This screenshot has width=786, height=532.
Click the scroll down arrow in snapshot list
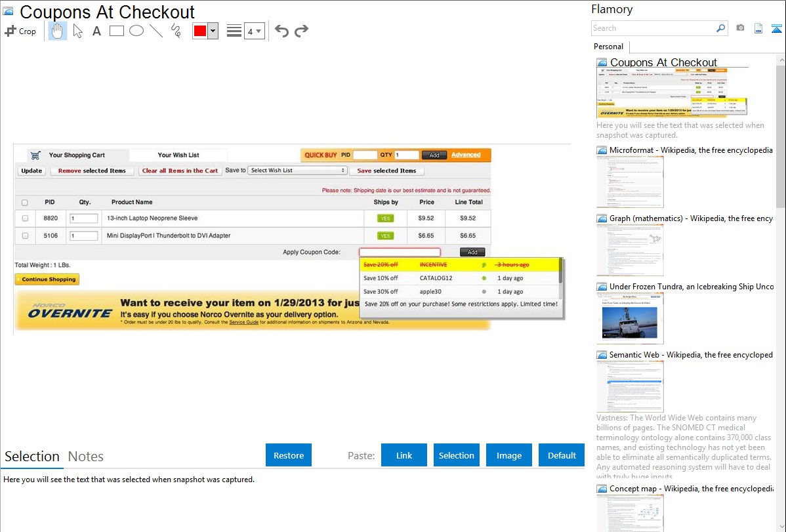[x=781, y=527]
